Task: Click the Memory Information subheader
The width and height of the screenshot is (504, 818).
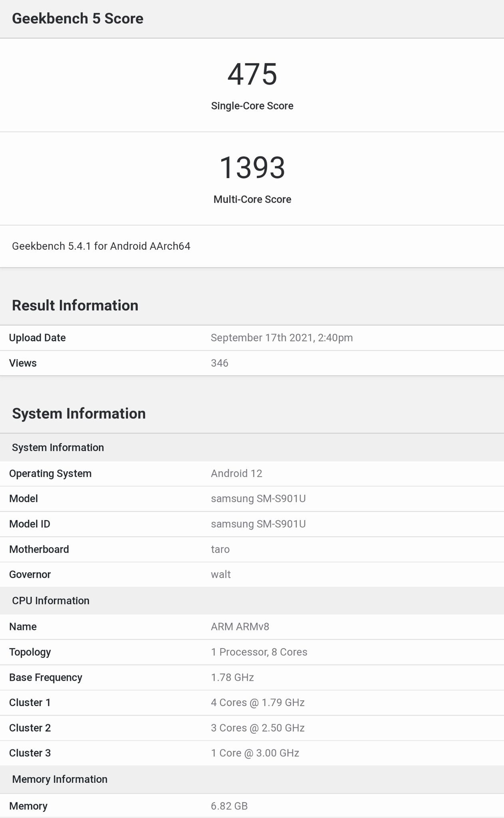Action: tap(60, 780)
